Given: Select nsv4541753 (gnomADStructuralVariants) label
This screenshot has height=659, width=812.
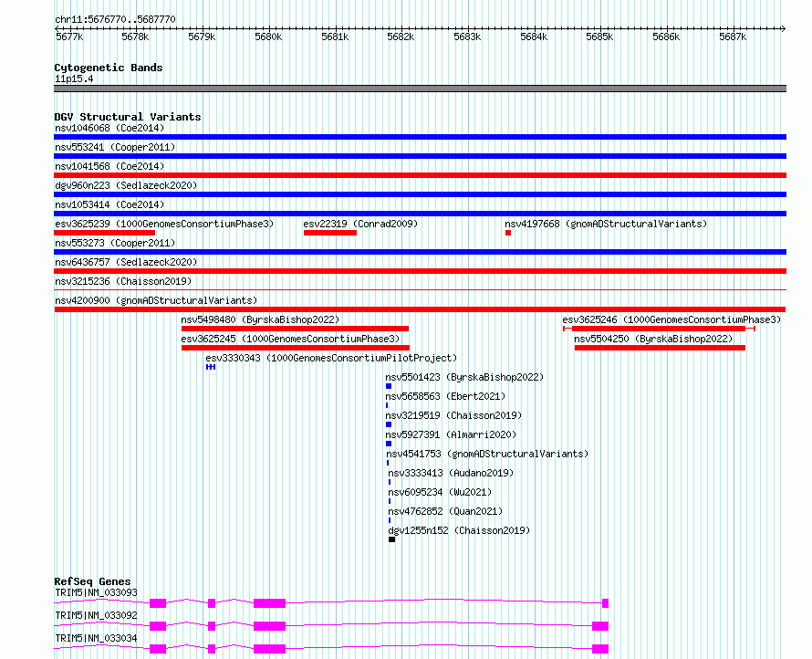Looking at the screenshot, I should 487,454.
